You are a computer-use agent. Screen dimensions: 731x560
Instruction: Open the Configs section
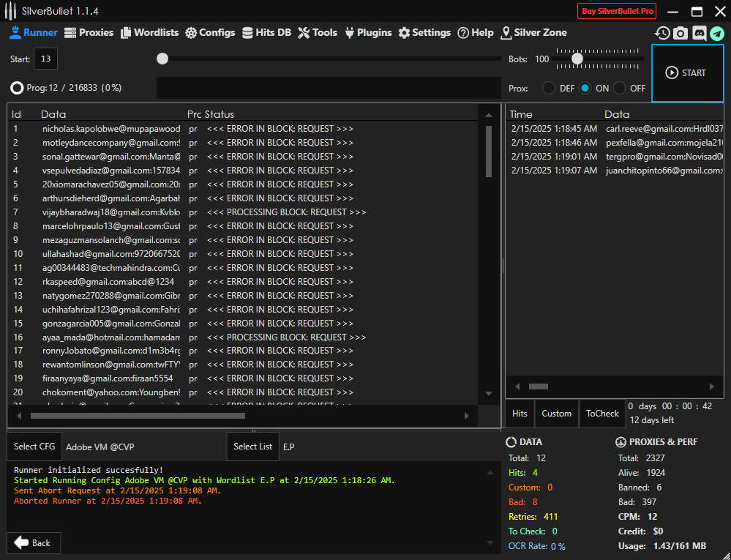[210, 32]
